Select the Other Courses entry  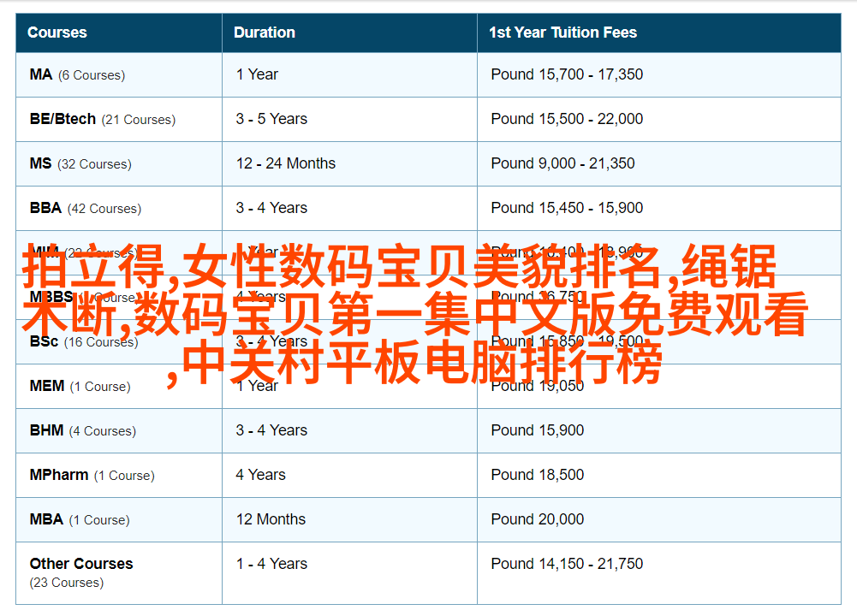[81, 564]
